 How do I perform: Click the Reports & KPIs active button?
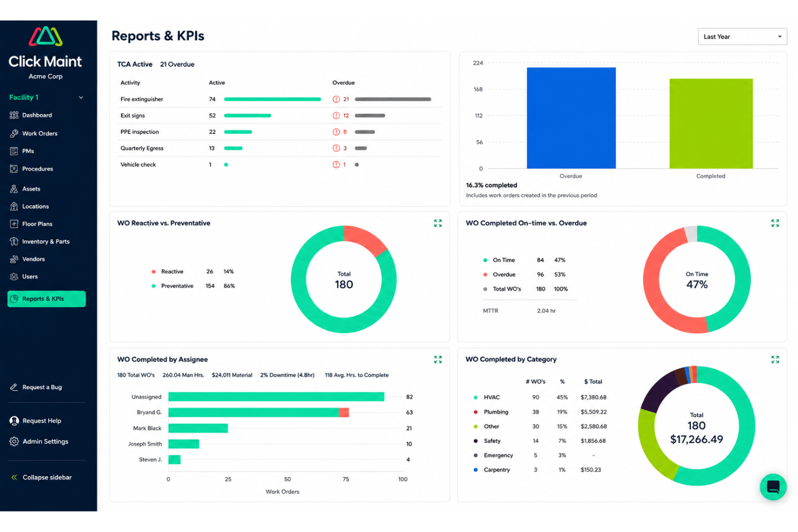46,299
